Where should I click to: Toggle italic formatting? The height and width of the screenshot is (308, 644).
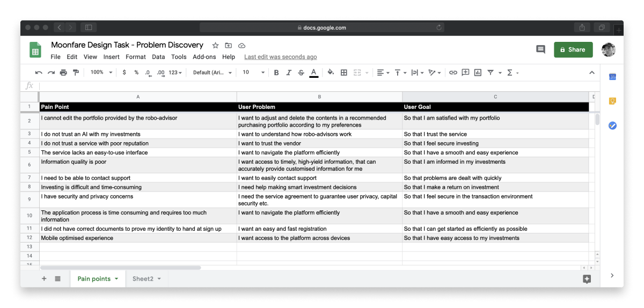[x=289, y=72]
